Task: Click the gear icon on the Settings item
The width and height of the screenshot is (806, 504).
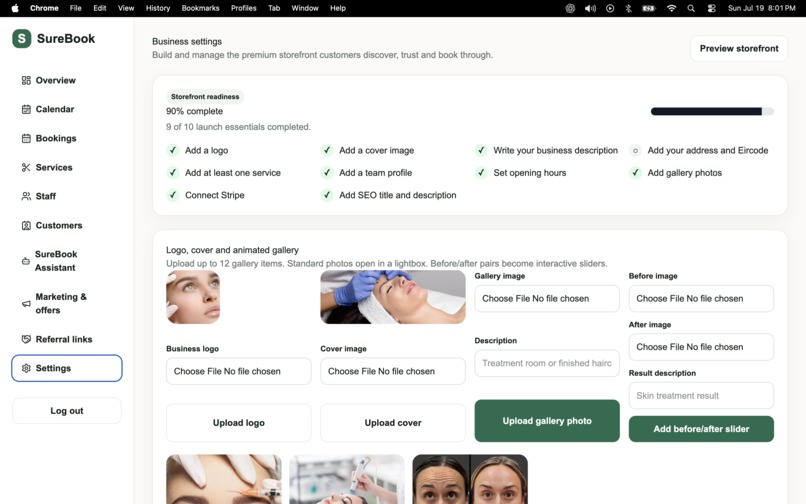Action: coord(26,368)
